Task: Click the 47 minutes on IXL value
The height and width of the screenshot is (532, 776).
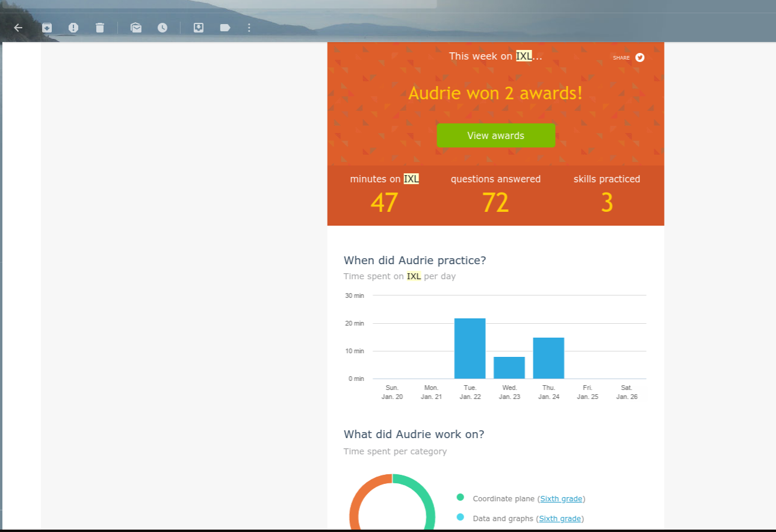Action: 385,203
